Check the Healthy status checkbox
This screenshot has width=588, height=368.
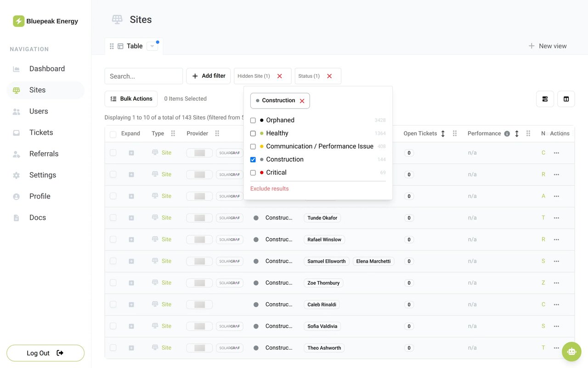pos(253,133)
